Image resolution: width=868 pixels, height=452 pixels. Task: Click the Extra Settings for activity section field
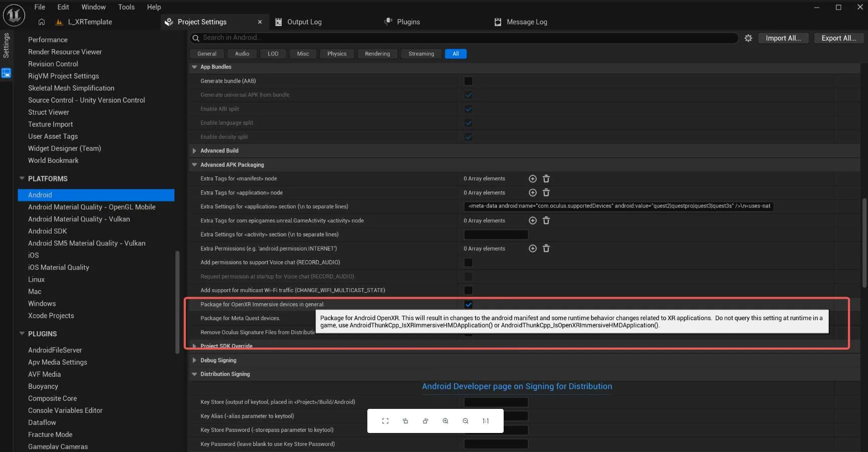tap(496, 235)
